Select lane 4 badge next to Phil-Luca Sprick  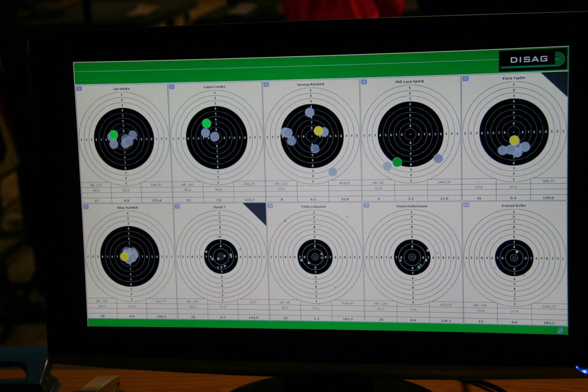coord(364,82)
